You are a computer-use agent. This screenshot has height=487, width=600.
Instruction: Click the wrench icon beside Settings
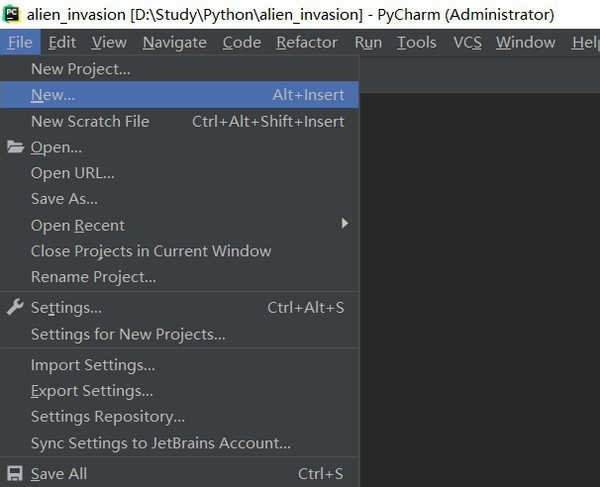(x=15, y=307)
